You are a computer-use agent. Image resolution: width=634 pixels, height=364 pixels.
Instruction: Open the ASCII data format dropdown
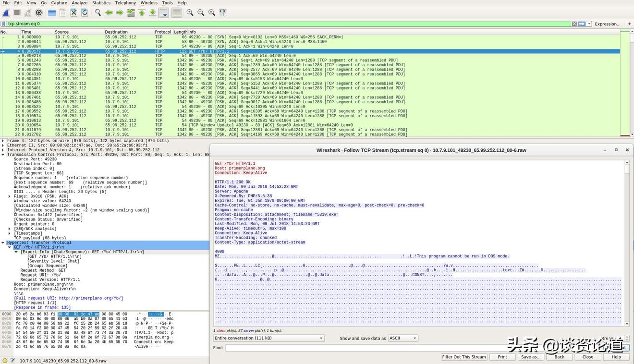point(402,338)
